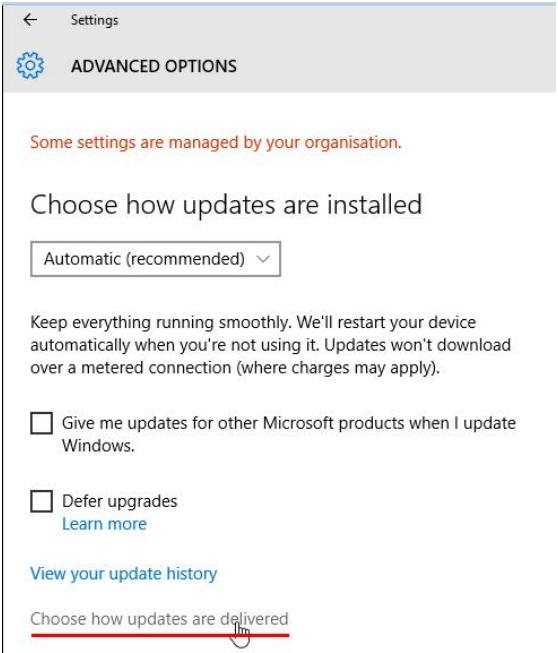Click the ADVANCED OPTIONS page heading
The height and width of the screenshot is (653, 558).
pos(154,66)
